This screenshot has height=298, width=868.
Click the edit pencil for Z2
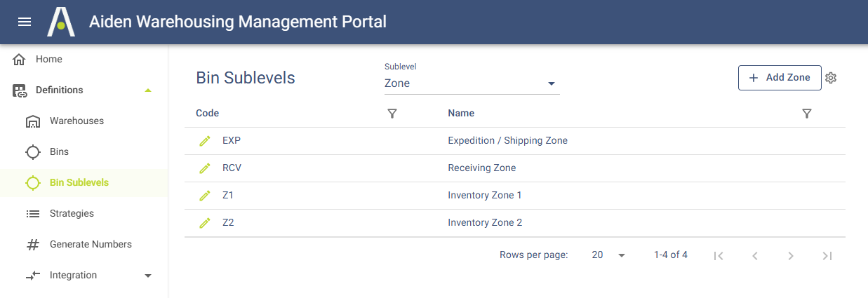click(x=205, y=223)
